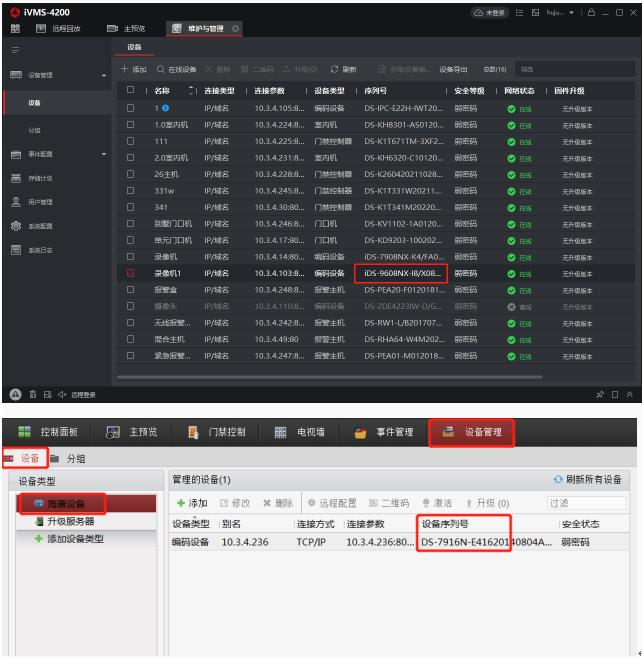Click the horizontal scrollbar under device table
This screenshot has width=642, height=658.
coord(329,377)
